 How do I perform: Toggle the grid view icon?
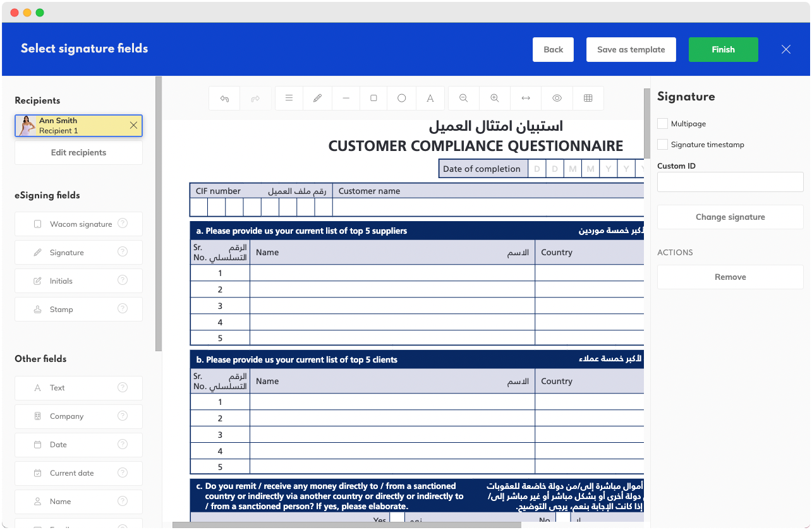[588, 99]
